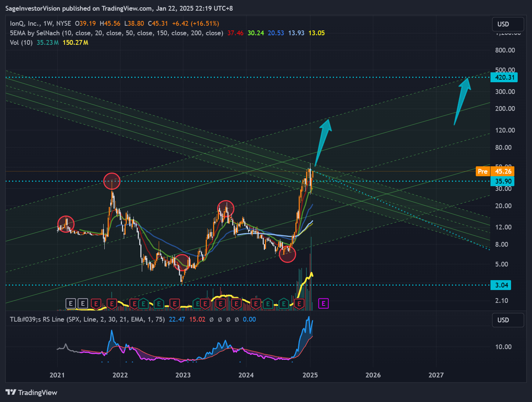Click the red 15.02 RS Line value
The image size is (532, 402).
point(197,319)
